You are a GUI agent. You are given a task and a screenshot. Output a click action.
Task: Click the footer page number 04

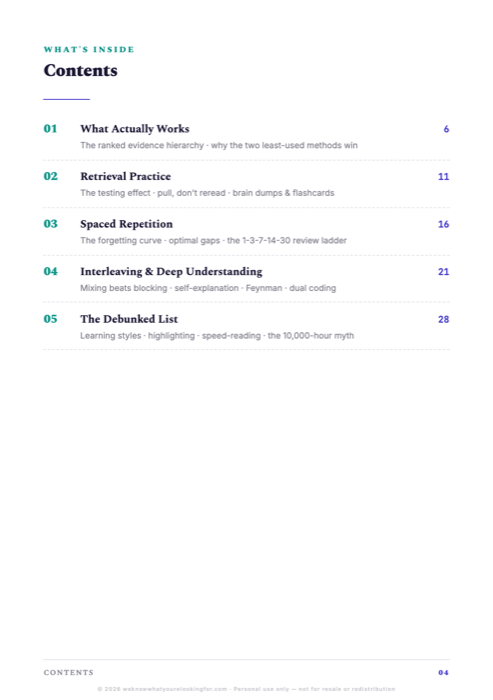point(443,673)
